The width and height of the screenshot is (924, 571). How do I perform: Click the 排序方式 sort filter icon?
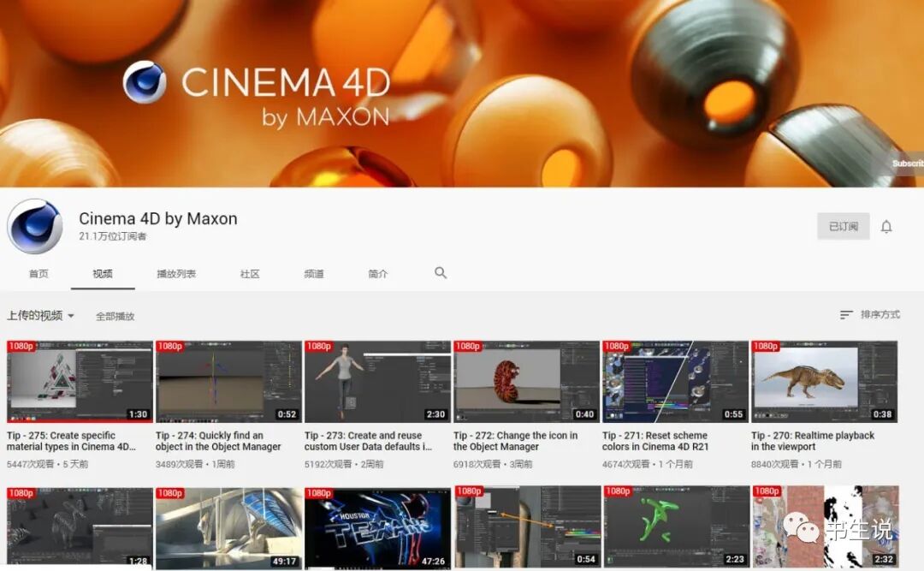click(847, 314)
